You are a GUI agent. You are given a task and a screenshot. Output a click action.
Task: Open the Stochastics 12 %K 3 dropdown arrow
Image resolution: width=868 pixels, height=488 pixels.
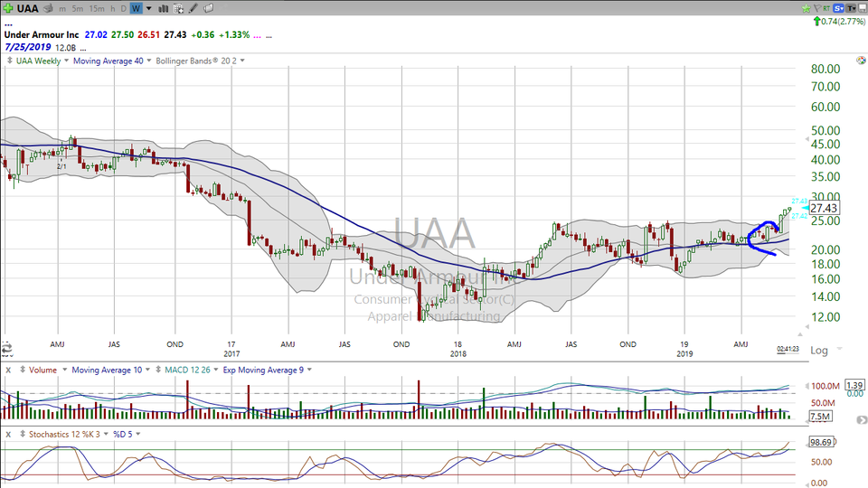pos(106,435)
